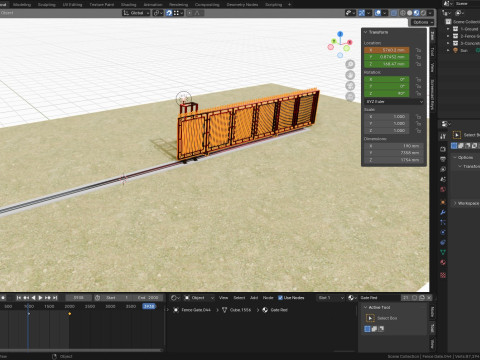Toggle camera view icon in viewport
Image resolution: width=480 pixels, height=360 pixels.
(350, 86)
